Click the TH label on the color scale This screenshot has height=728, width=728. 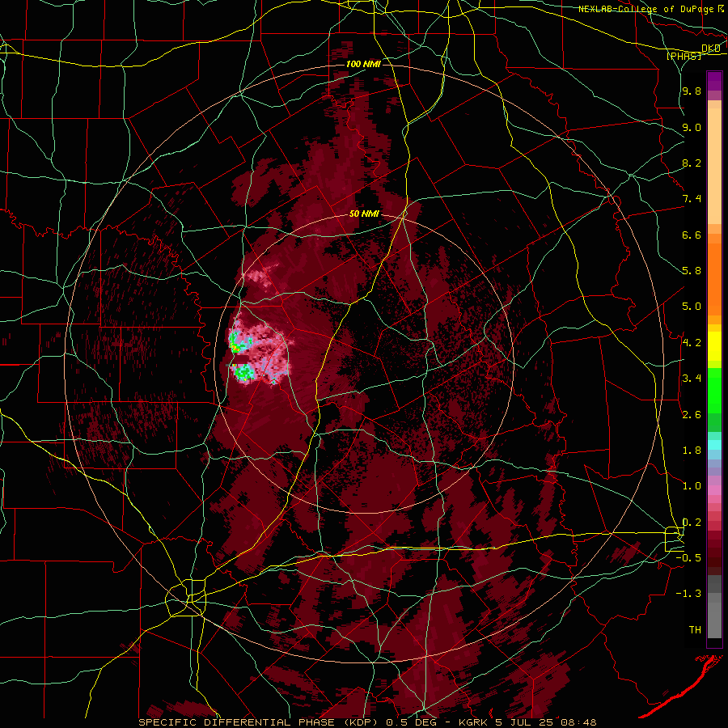point(695,630)
